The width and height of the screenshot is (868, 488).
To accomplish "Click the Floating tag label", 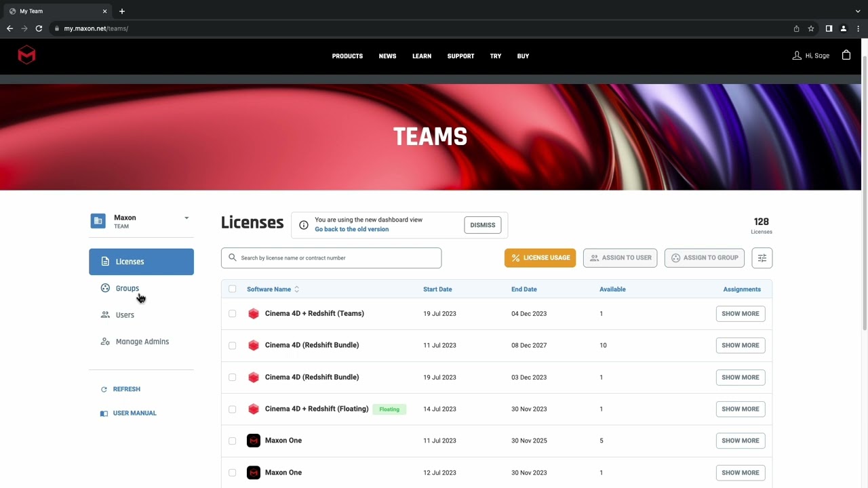I will pyautogui.click(x=389, y=409).
